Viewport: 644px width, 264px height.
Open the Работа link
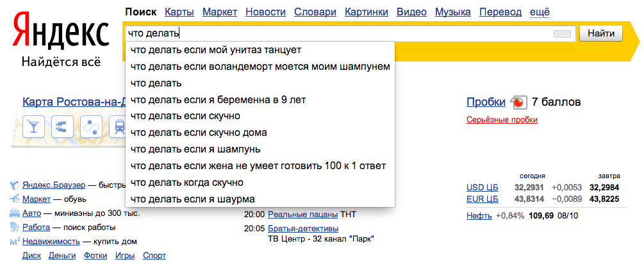pos(36,227)
